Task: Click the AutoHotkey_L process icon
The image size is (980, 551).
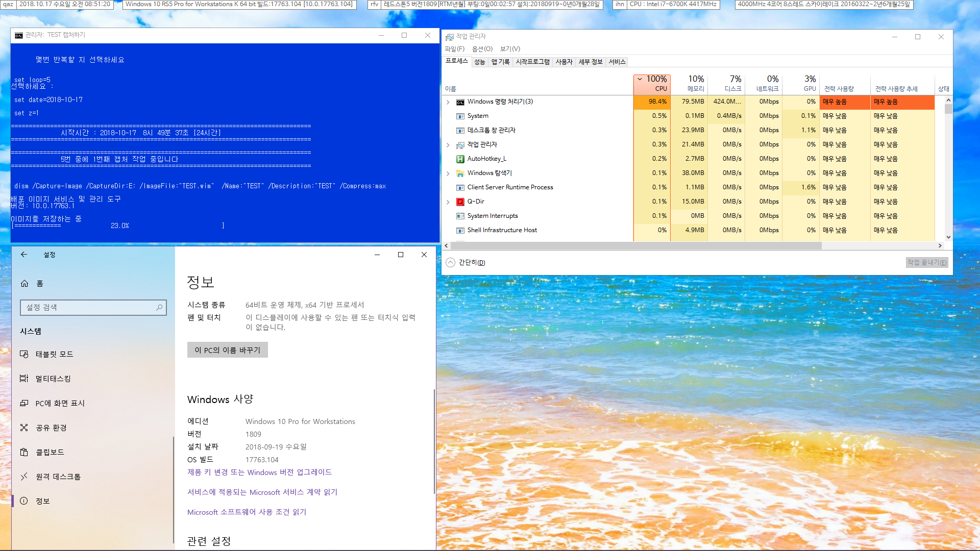Action: (x=460, y=159)
